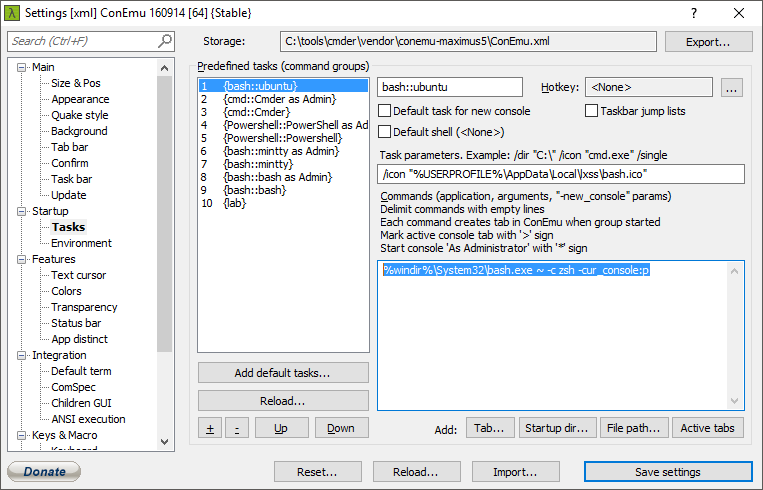This screenshot has width=763, height=490.
Task: Open Text cursor settings page
Action: [x=78, y=275]
